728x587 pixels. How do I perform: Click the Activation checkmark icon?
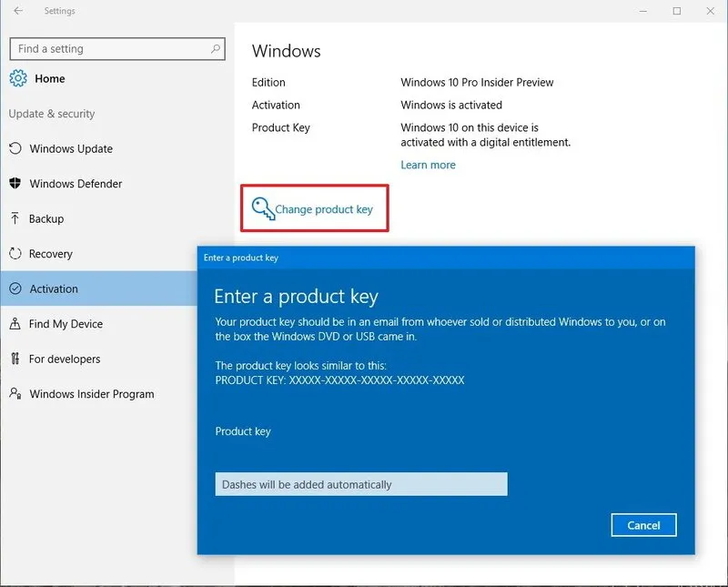15,288
